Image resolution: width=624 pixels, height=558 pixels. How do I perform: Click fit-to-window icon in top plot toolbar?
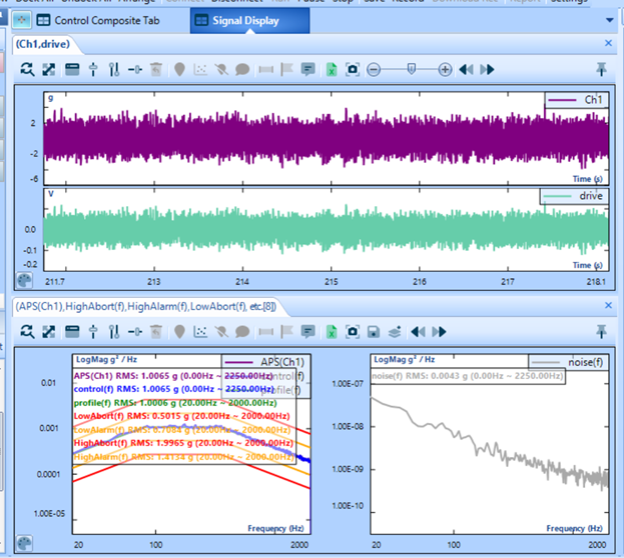49,69
